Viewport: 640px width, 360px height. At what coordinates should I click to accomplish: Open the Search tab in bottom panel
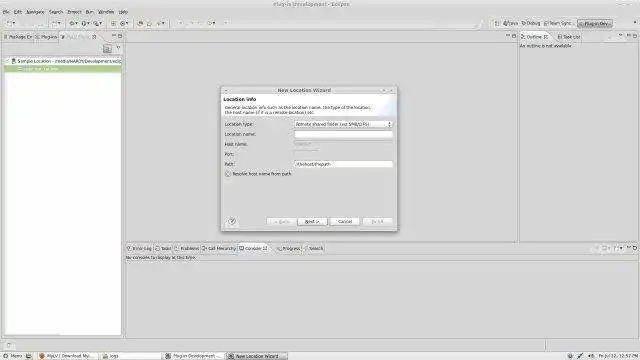[x=313, y=248]
